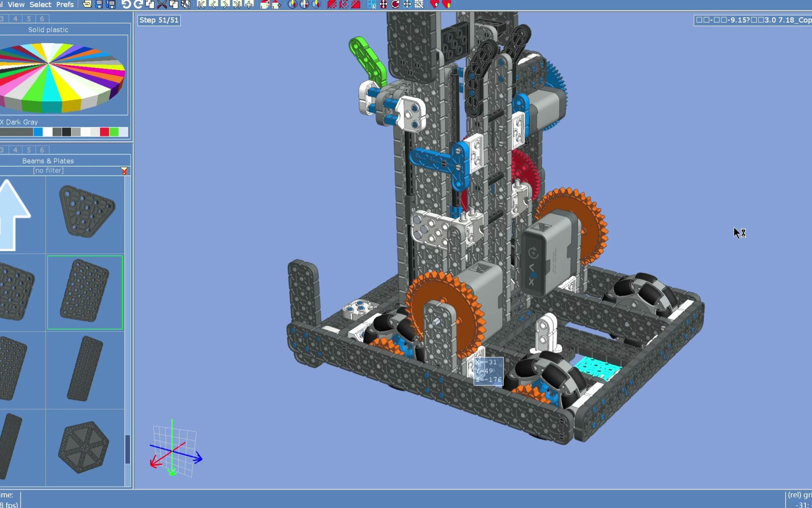Toggle the first lamp draw mode
The height and width of the screenshot is (508, 812).
292,4
